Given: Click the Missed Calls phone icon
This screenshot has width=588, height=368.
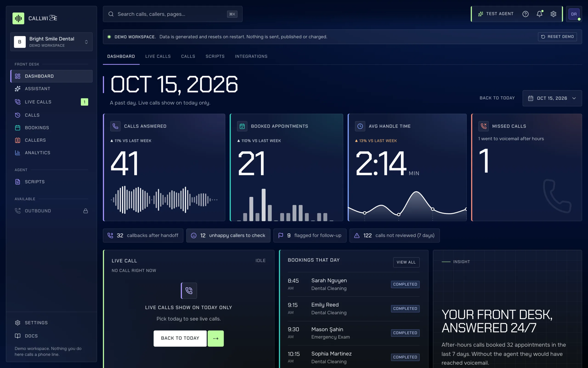Looking at the screenshot, I should (x=483, y=126).
